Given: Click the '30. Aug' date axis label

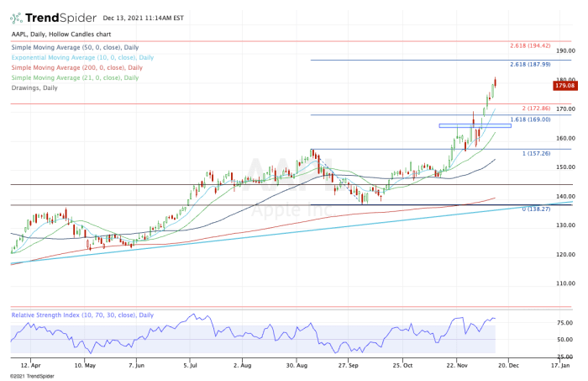Looking at the screenshot, I should [297, 365].
